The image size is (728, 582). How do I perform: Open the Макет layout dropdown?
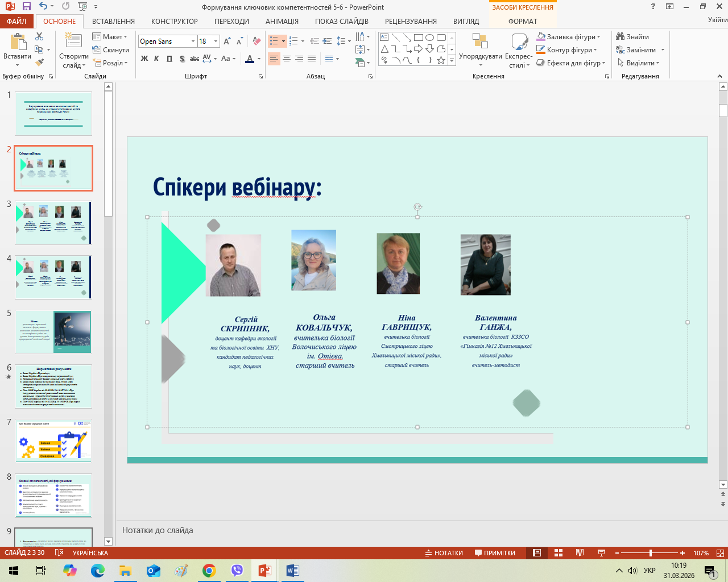110,37
